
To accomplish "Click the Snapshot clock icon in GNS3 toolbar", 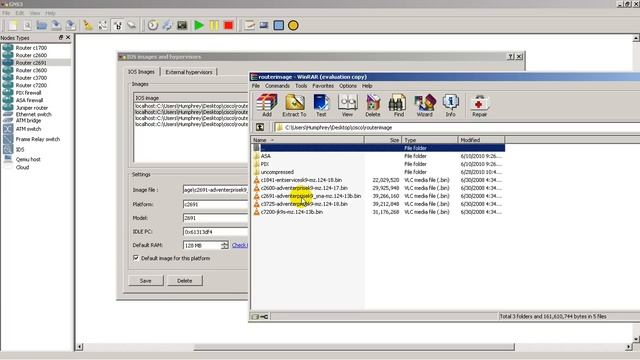I will [153, 25].
